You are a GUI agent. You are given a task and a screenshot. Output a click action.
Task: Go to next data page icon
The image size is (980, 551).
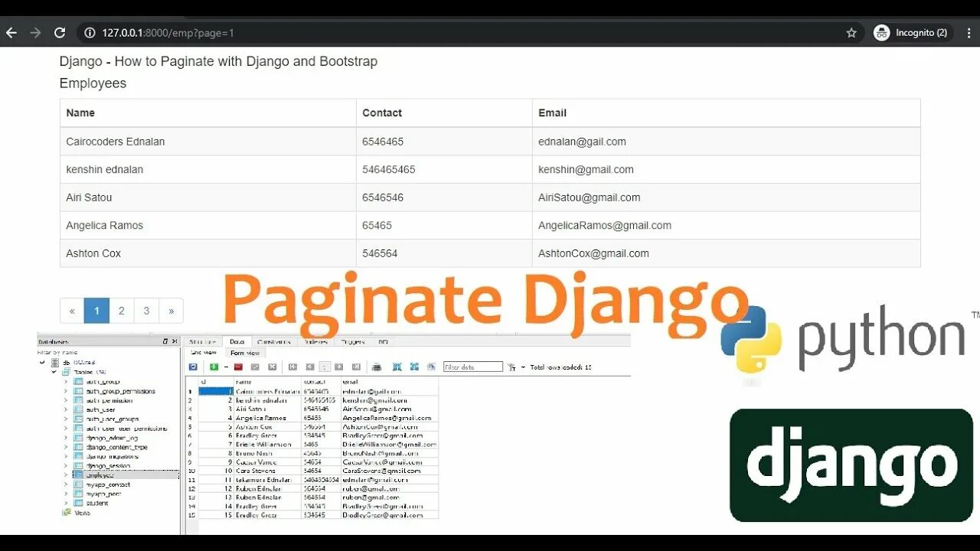click(338, 367)
